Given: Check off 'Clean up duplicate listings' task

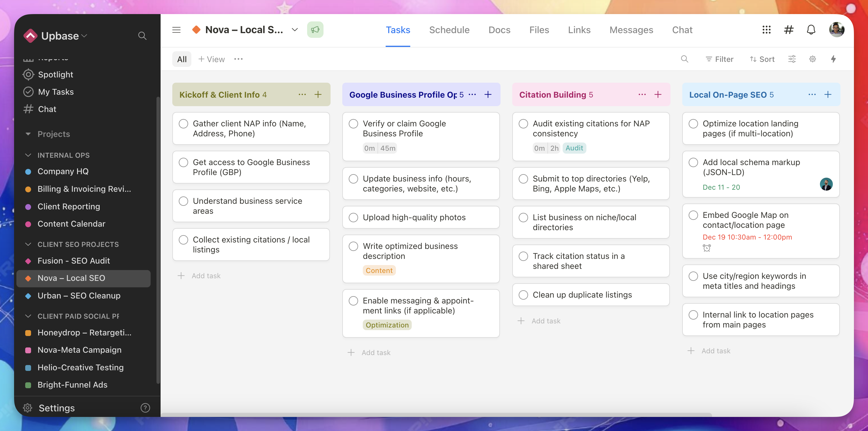Looking at the screenshot, I should coord(523,295).
